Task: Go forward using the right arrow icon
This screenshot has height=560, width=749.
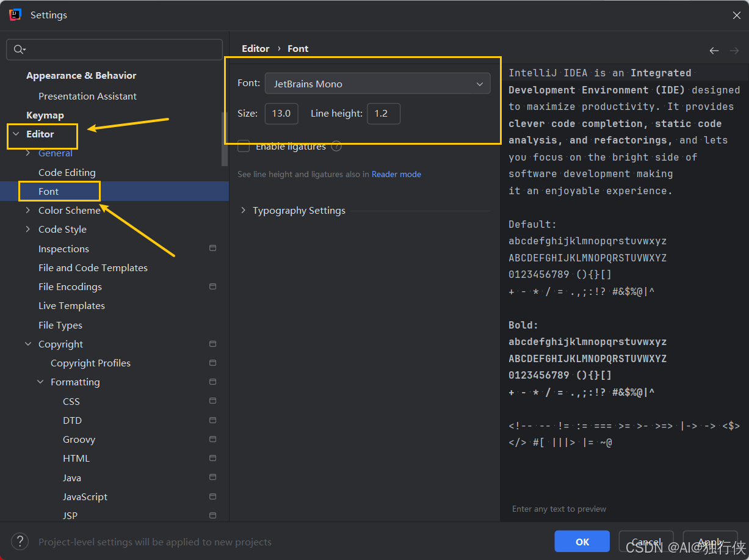Action: (x=734, y=50)
